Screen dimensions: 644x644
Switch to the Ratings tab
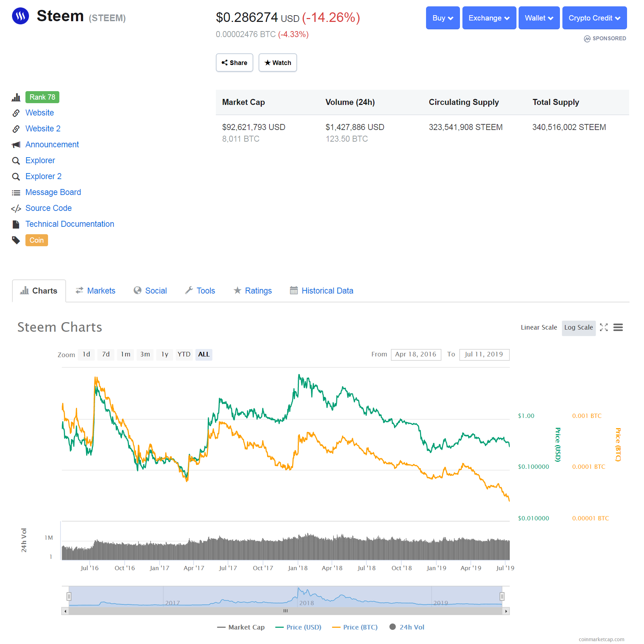pos(253,291)
